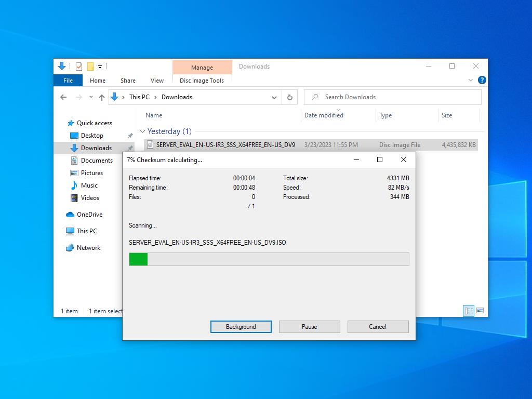The image size is (532, 399).
Task: Open Pictures in the navigation pane
Action: pyautogui.click(x=91, y=173)
